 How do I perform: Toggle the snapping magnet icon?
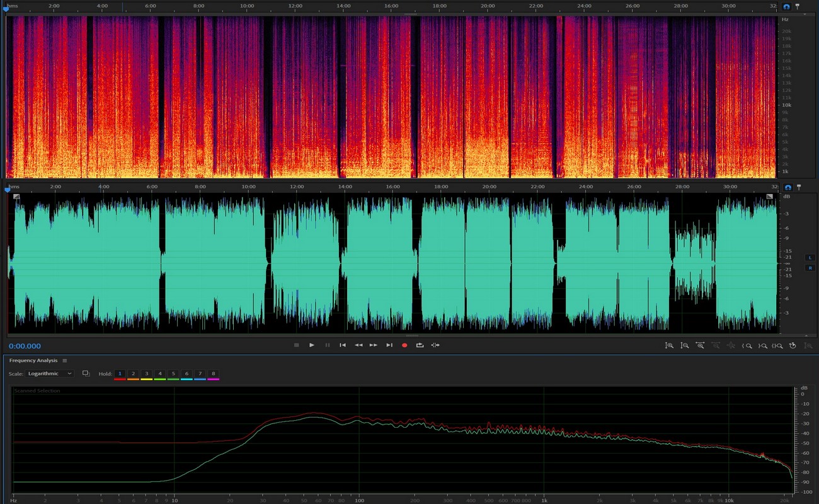[x=786, y=6]
